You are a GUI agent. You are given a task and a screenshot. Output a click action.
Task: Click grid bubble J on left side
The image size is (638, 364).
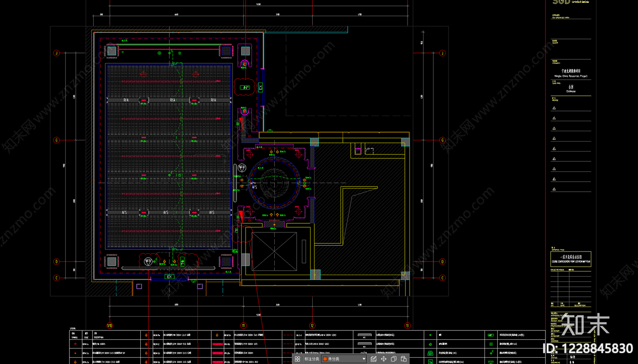click(56, 53)
